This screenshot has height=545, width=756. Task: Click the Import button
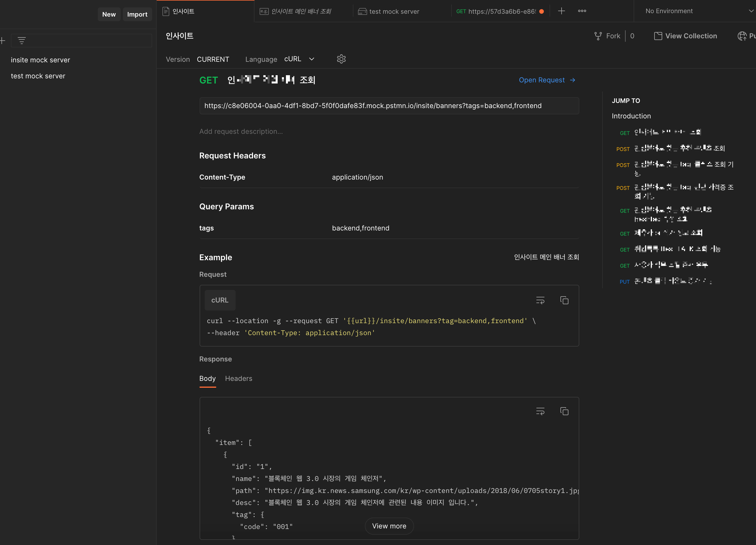tap(137, 14)
